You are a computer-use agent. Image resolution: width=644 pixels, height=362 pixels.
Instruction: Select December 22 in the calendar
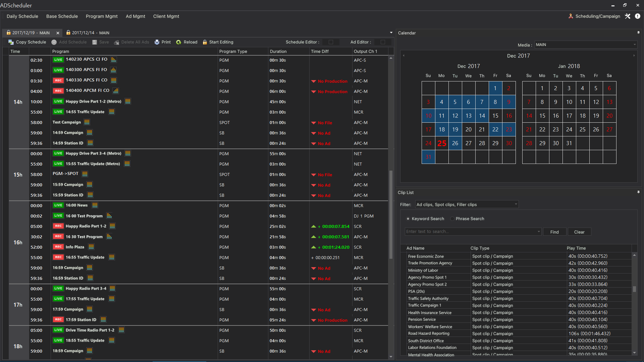[495, 129]
